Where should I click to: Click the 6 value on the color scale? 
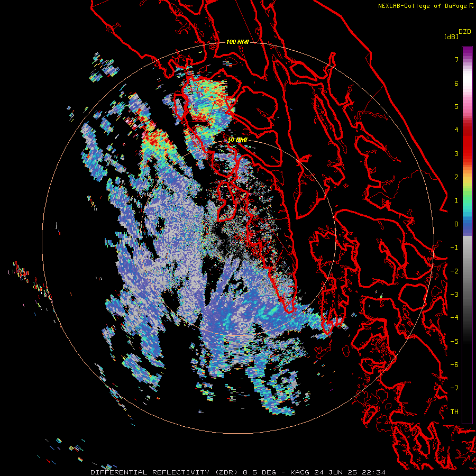456,83
